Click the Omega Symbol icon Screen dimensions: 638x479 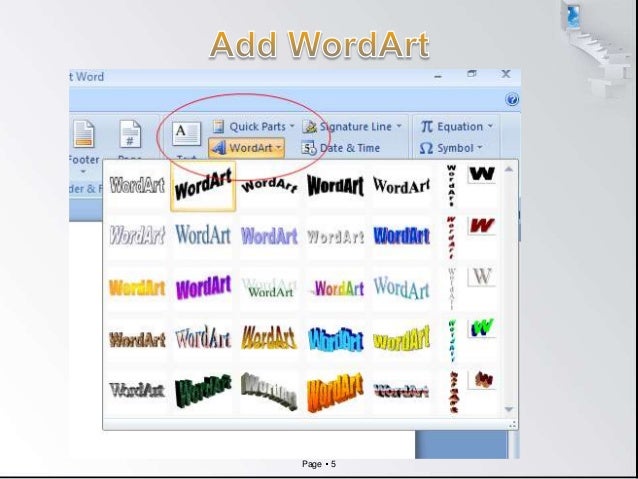click(x=426, y=148)
